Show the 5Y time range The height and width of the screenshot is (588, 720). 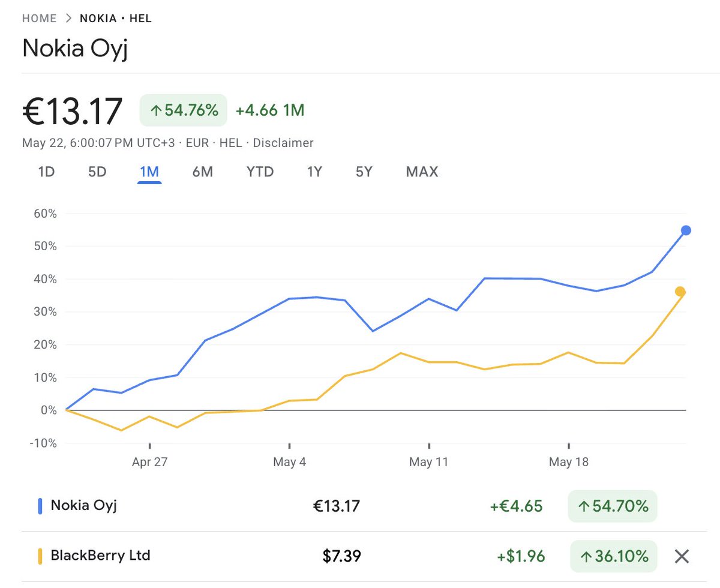tap(364, 172)
